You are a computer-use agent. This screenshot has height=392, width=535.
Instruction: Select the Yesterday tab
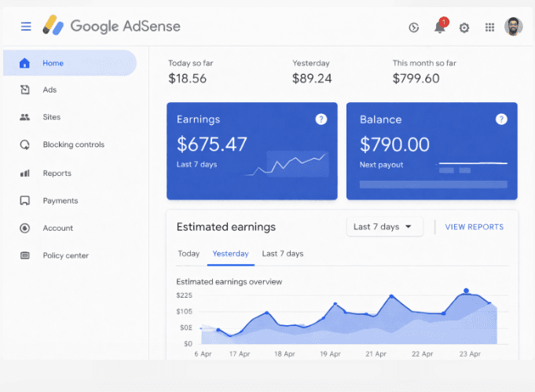point(231,254)
